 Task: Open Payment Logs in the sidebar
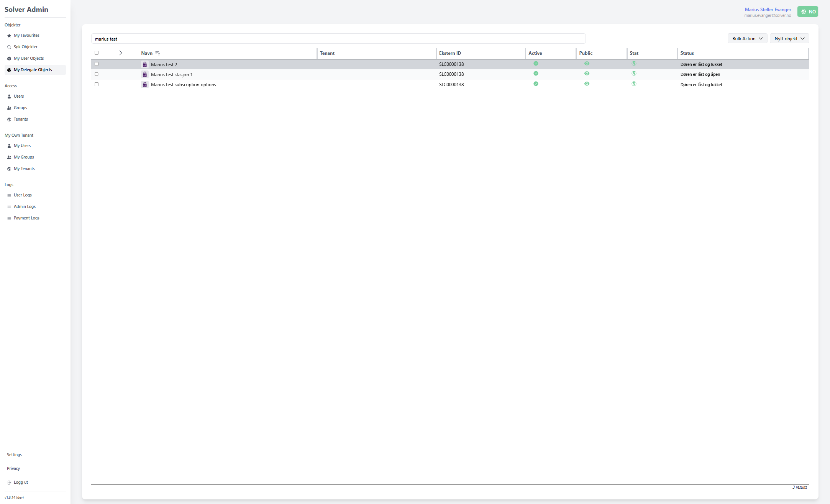26,218
